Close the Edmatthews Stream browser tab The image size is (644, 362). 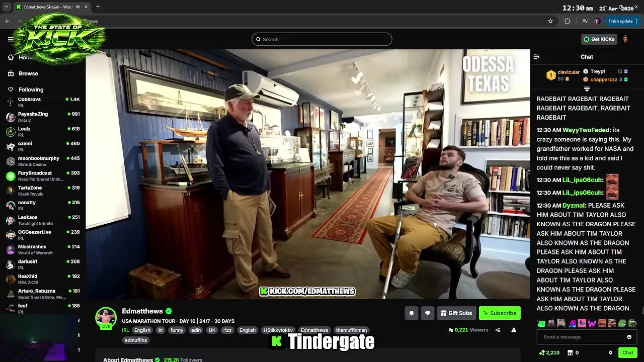click(86, 7)
